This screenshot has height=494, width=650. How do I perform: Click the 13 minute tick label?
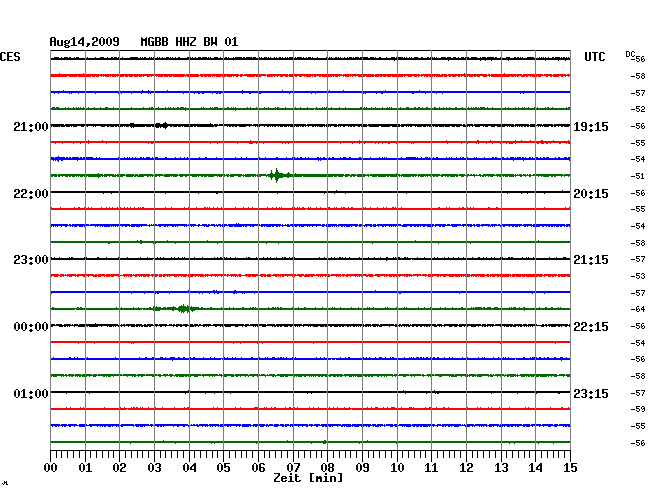(x=501, y=467)
